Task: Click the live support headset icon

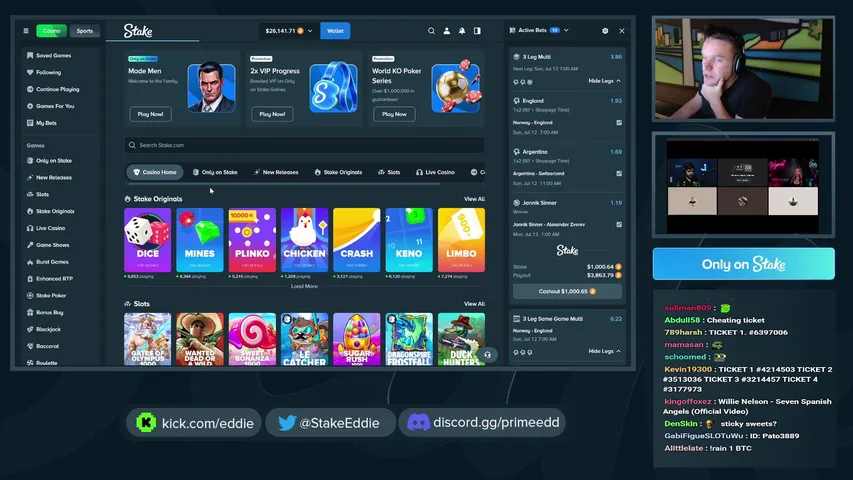Action: pos(487,355)
